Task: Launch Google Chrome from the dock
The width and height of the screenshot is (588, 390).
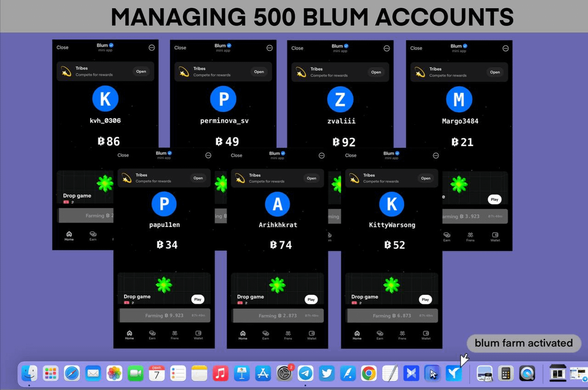Action: coord(369,374)
